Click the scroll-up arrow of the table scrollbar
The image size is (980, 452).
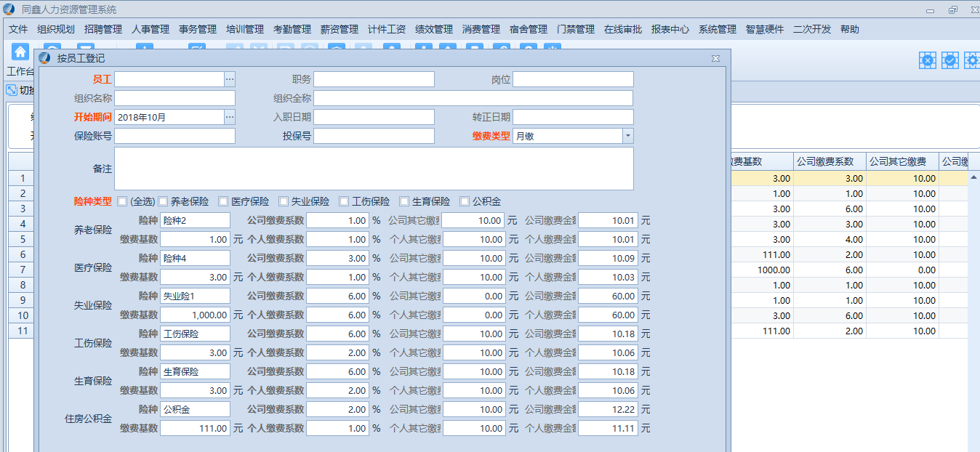click(973, 177)
